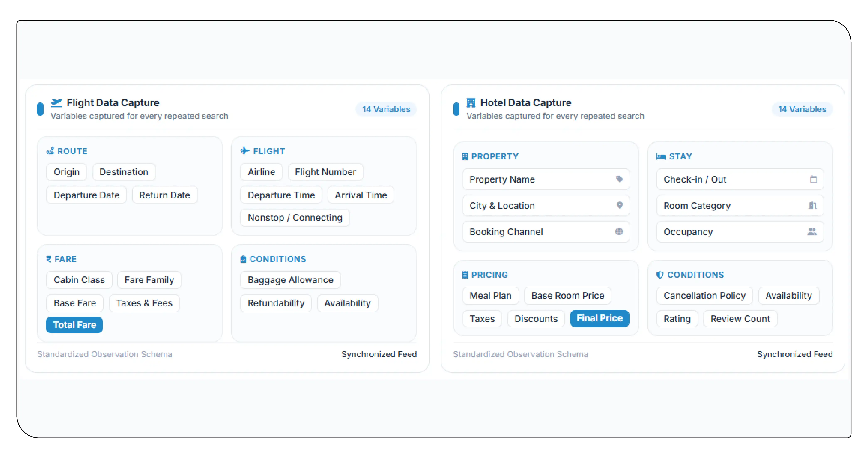This screenshot has height=458, width=868.
Task: Click the Cabin Class chip
Action: tap(79, 280)
